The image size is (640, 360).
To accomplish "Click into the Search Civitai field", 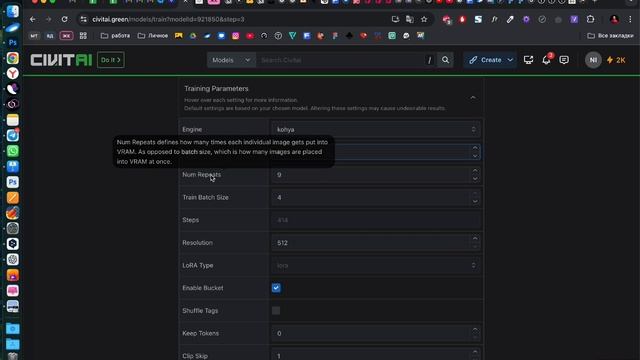I will click(341, 60).
